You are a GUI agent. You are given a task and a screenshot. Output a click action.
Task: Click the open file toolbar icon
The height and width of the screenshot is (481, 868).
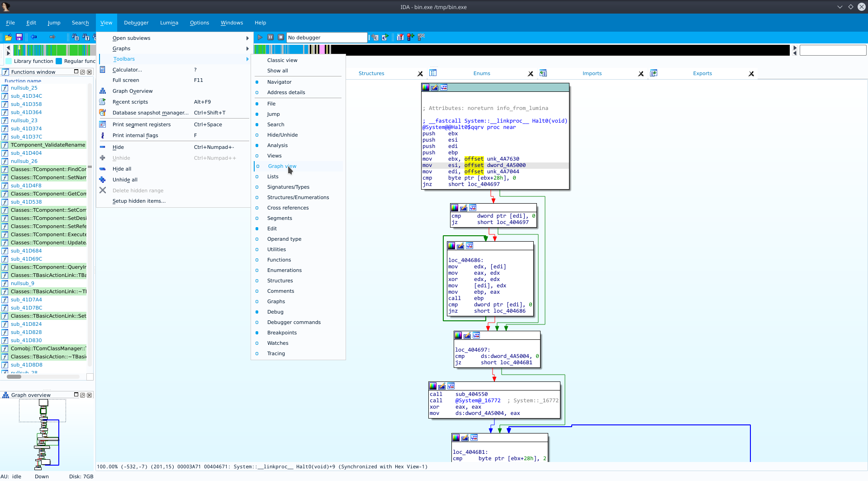pyautogui.click(x=8, y=37)
